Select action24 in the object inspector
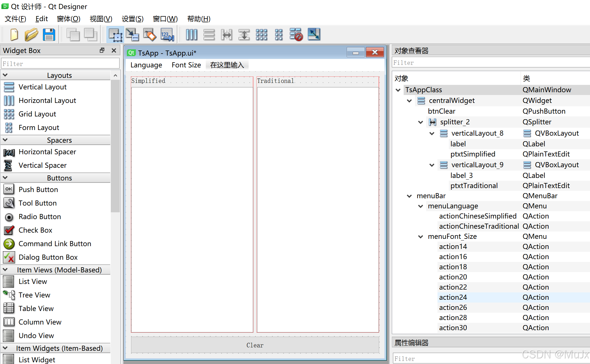The image size is (590, 364). [x=453, y=297]
